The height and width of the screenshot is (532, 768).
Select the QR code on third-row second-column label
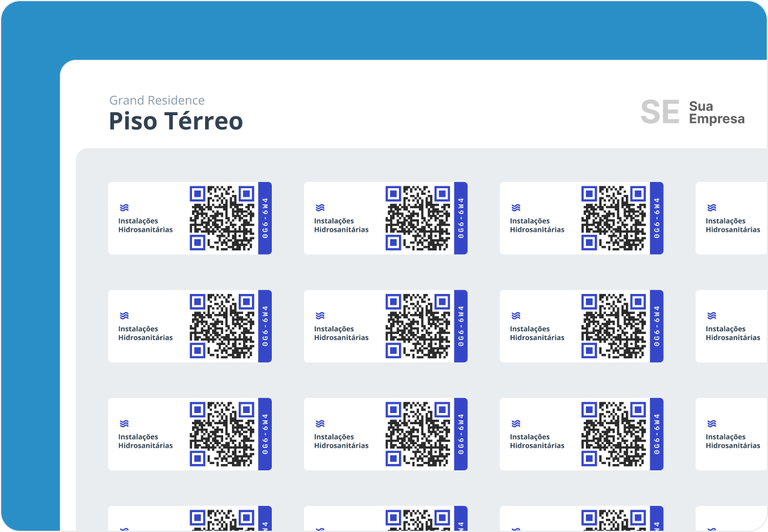(418, 434)
